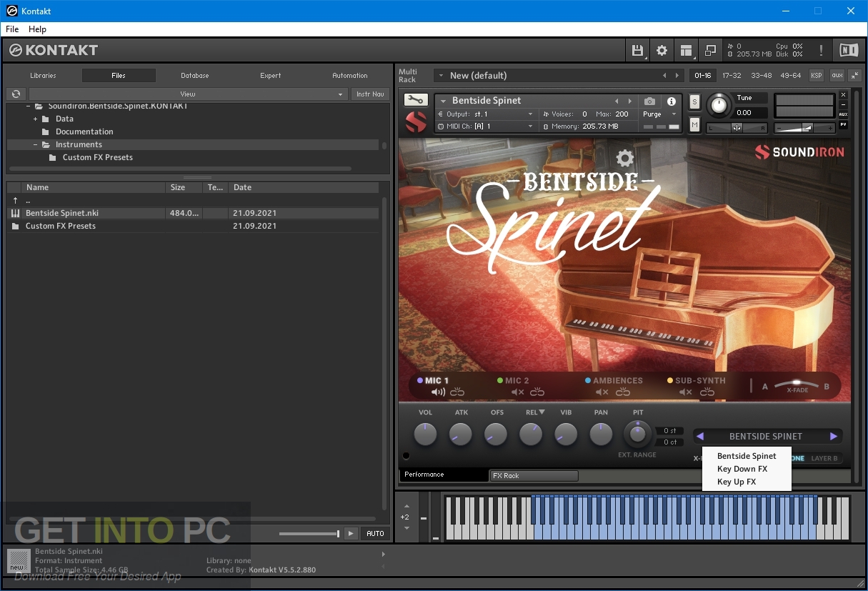Open the Bentside Spinet instrument name dropdown
The height and width of the screenshot is (591, 868).
(443, 101)
